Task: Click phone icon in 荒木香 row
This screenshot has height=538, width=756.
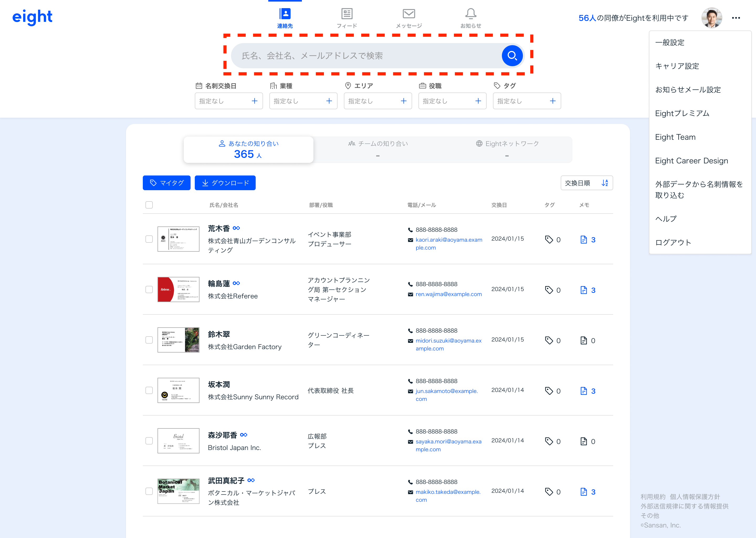Action: tap(411, 230)
